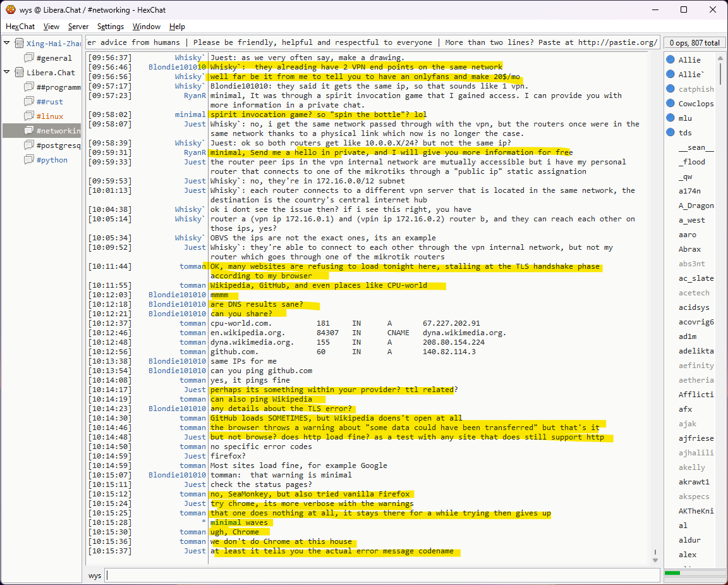Screen dimensions: 728x585
Task: Click the HexChat app icon in title bar
Action: point(10,10)
